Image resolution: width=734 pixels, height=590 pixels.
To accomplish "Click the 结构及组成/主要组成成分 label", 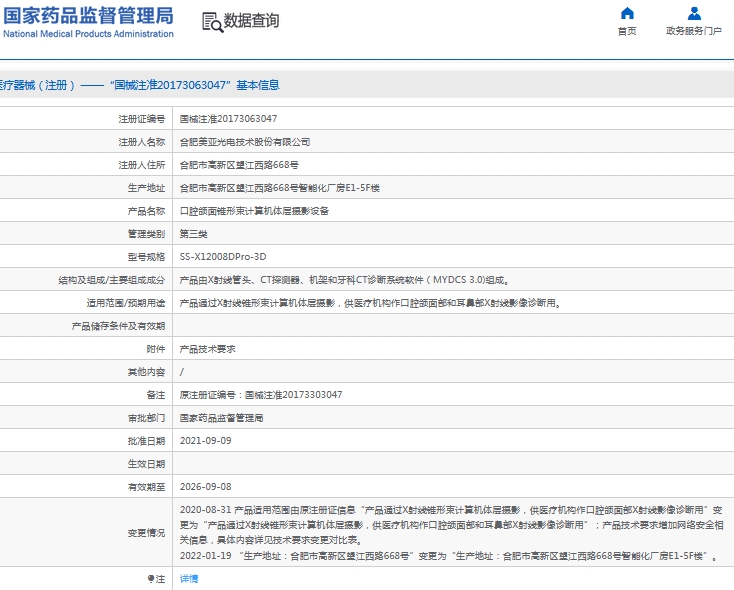I will (111, 280).
